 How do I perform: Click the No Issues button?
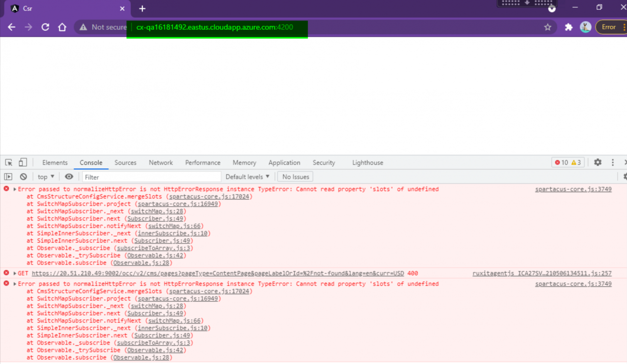tap(295, 177)
